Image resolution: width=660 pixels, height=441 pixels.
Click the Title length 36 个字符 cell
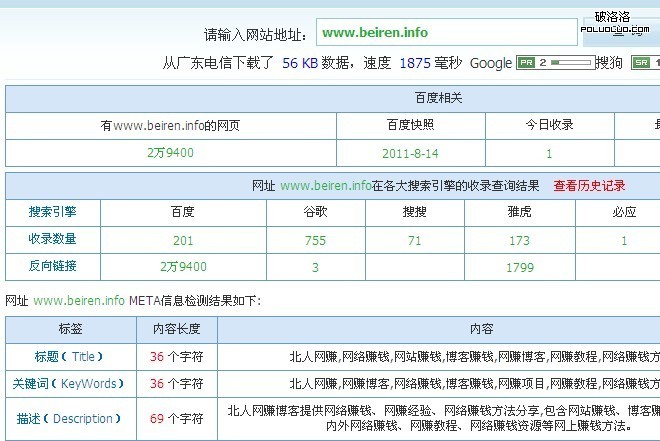tap(177, 357)
